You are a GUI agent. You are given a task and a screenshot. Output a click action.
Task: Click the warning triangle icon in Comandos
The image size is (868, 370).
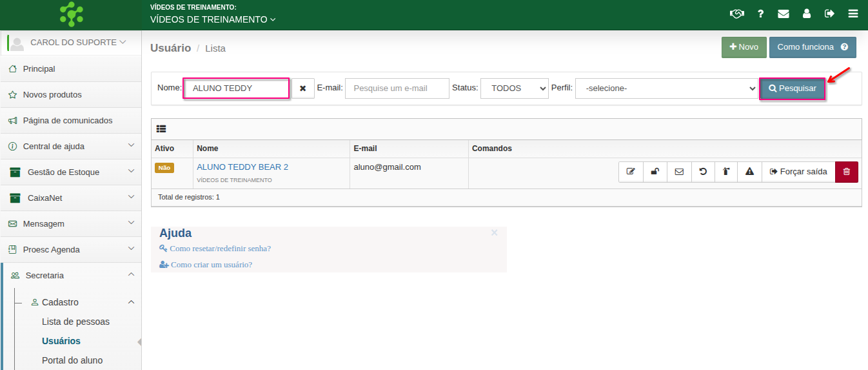(x=749, y=172)
